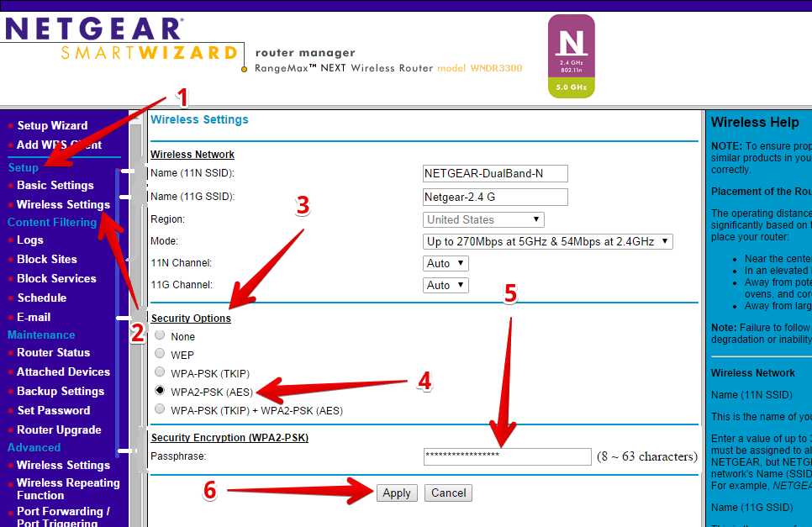Open Backup Settings

(61, 392)
